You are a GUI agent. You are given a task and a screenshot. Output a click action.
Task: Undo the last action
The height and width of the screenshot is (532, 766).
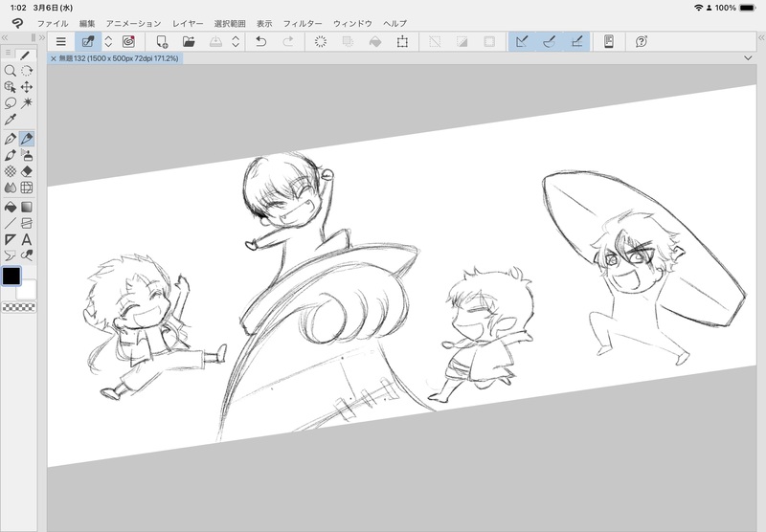coord(260,42)
